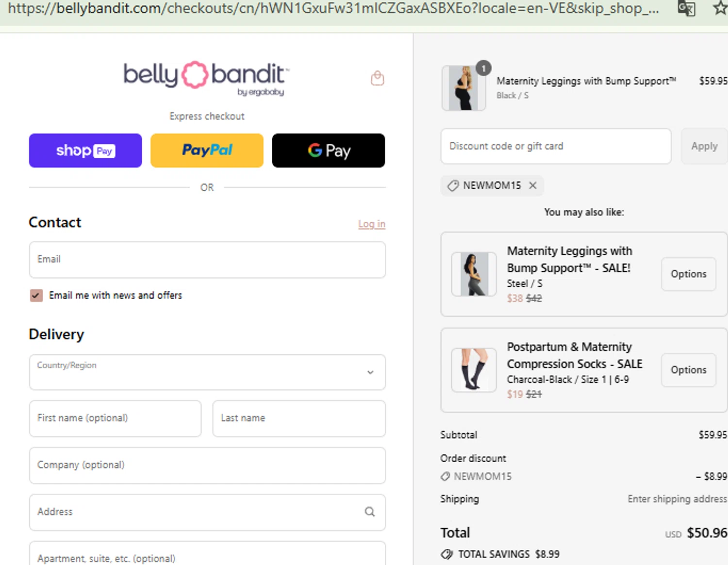Click the 'Enter shipping address' text

coord(677,499)
